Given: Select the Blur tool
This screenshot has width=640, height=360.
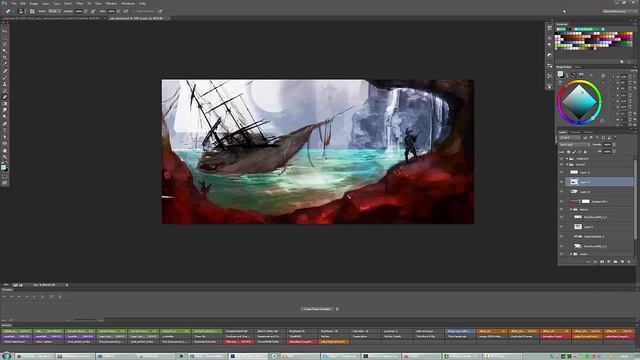Looking at the screenshot, I should pyautogui.click(x=5, y=110).
